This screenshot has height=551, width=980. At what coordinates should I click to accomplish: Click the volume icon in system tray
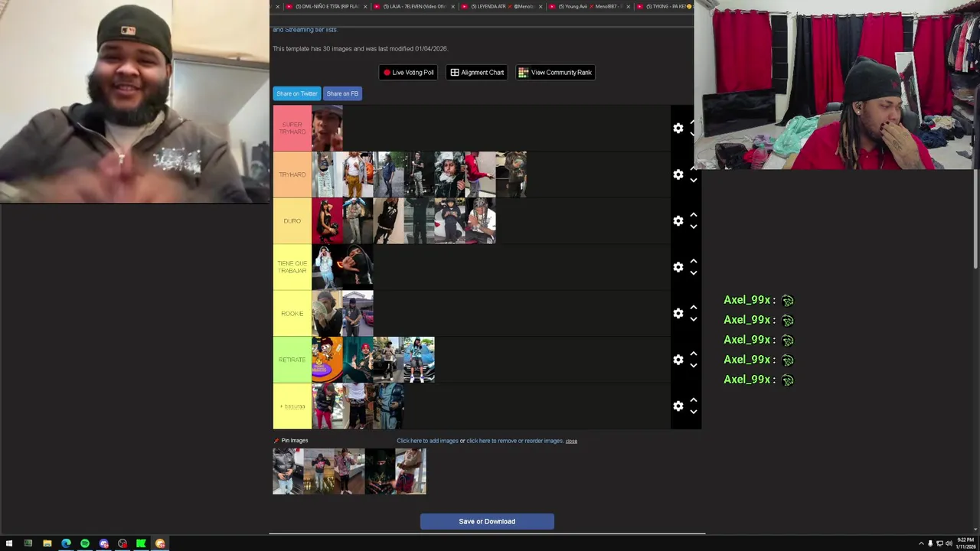tap(949, 543)
